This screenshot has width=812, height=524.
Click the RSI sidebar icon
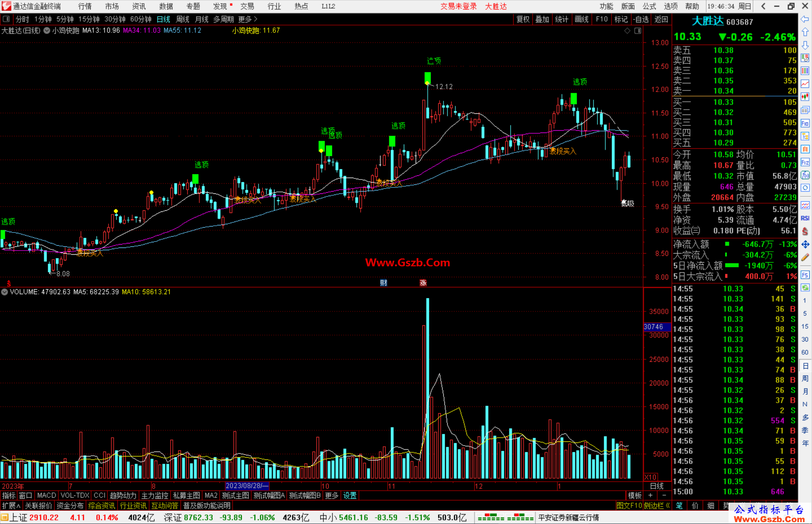(805, 218)
